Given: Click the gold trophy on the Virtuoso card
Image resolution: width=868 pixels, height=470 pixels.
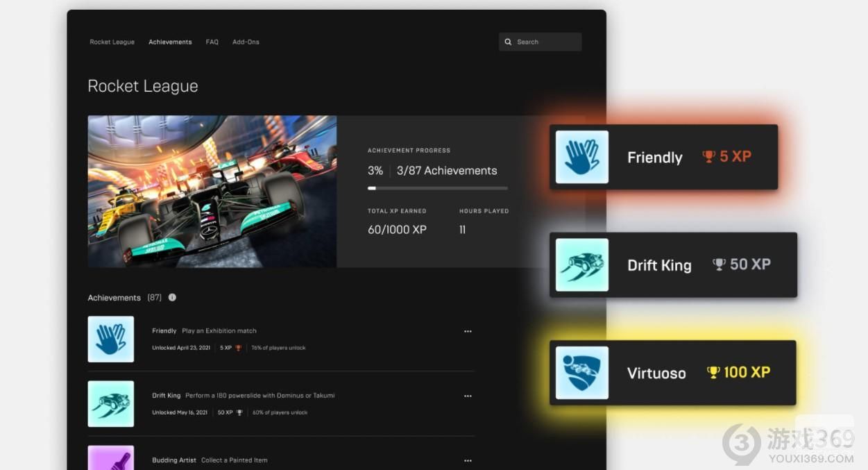Looking at the screenshot, I should (713, 373).
